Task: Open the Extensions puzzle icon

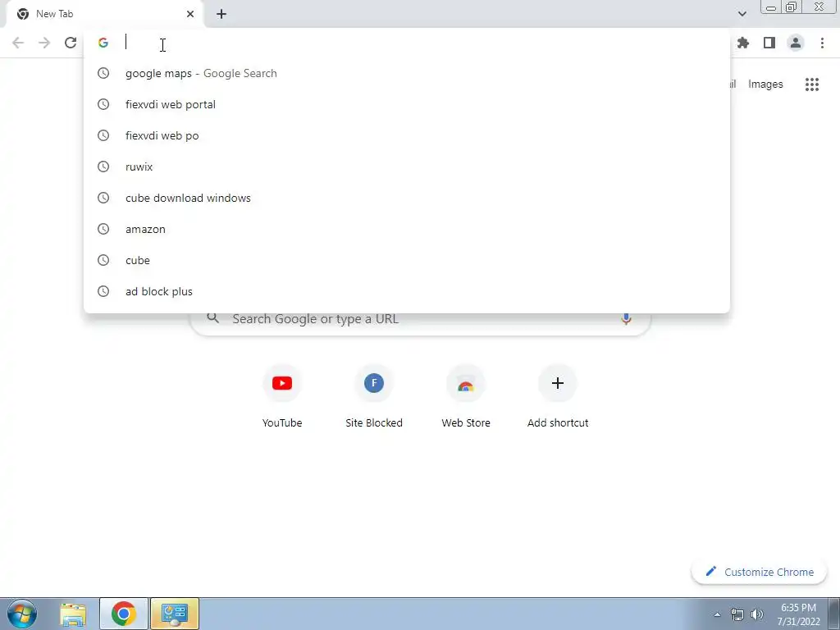Action: [743, 43]
